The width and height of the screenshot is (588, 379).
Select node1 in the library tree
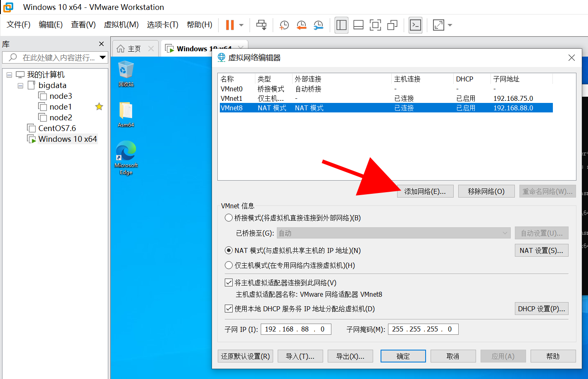pyautogui.click(x=60, y=107)
